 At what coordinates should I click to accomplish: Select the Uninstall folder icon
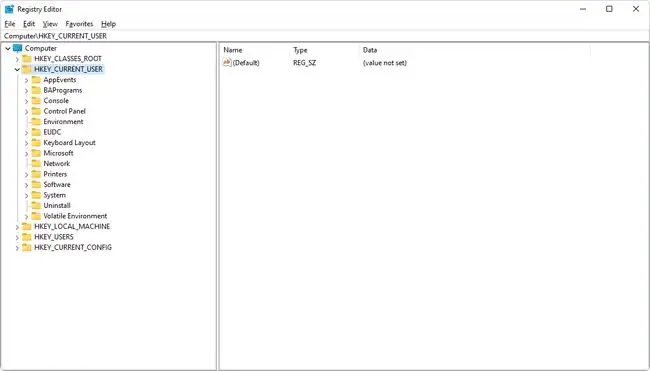pos(36,205)
